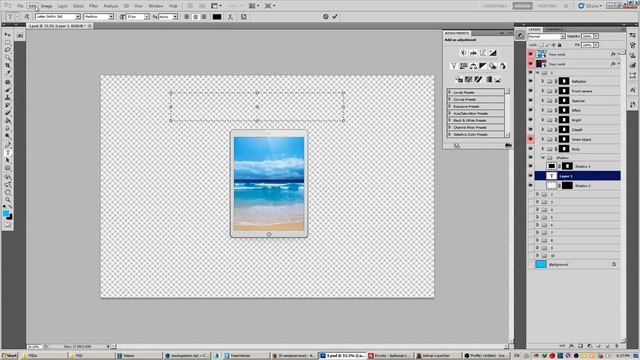Image resolution: width=640 pixels, height=360 pixels.
Task: Open the font family dropdown
Action: pyautogui.click(x=78, y=17)
